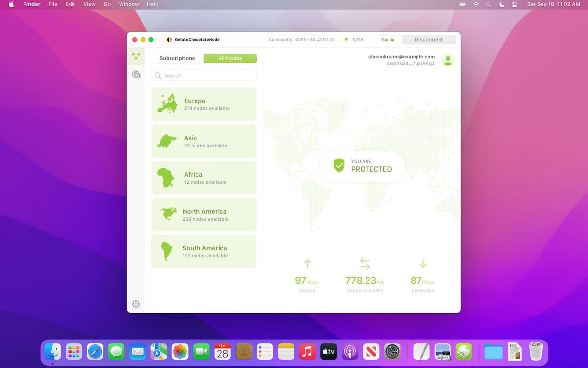
Task: Click the bandwidth arrows above 778.23 MB
Action: (x=365, y=263)
